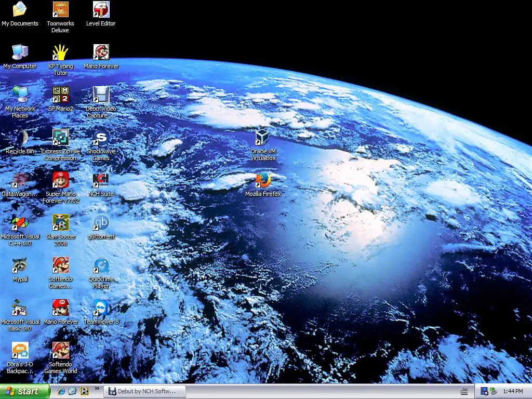
Task: Click the keyboard icon on taskbar
Action: (x=464, y=392)
